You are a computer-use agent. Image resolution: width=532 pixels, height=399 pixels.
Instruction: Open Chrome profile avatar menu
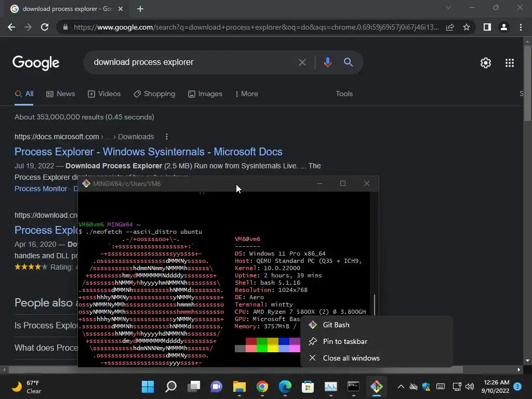pos(504,27)
